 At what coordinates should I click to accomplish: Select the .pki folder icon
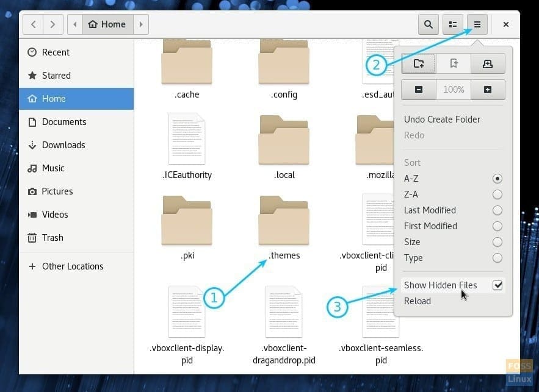point(187,220)
